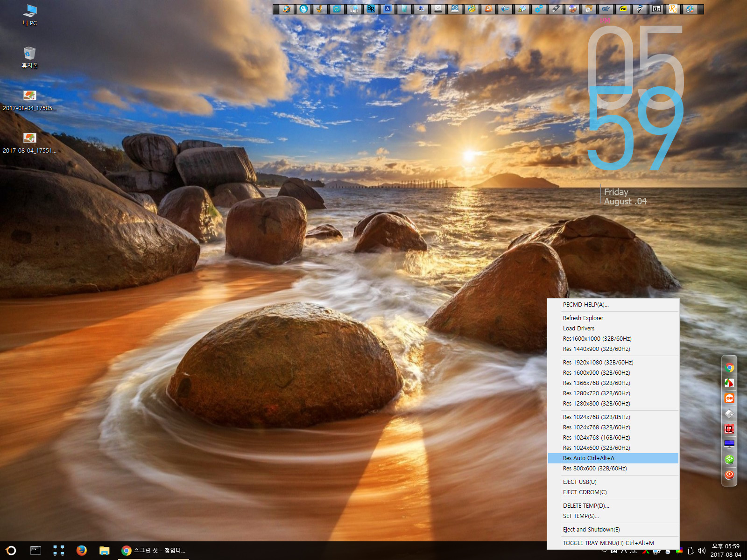Choose Res 1280x800 (32B/60Hz)
The height and width of the screenshot is (560, 747).
(613, 404)
